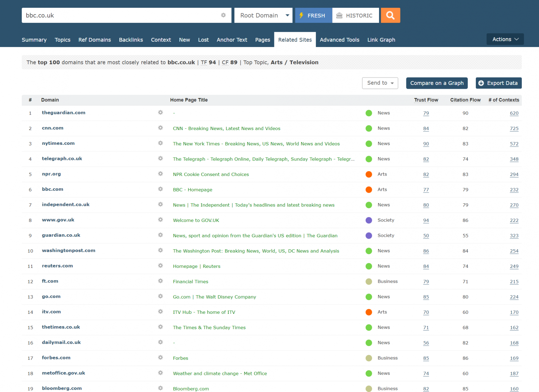Sort by Trust Flow column header
The image size is (539, 392).
[x=426, y=100]
